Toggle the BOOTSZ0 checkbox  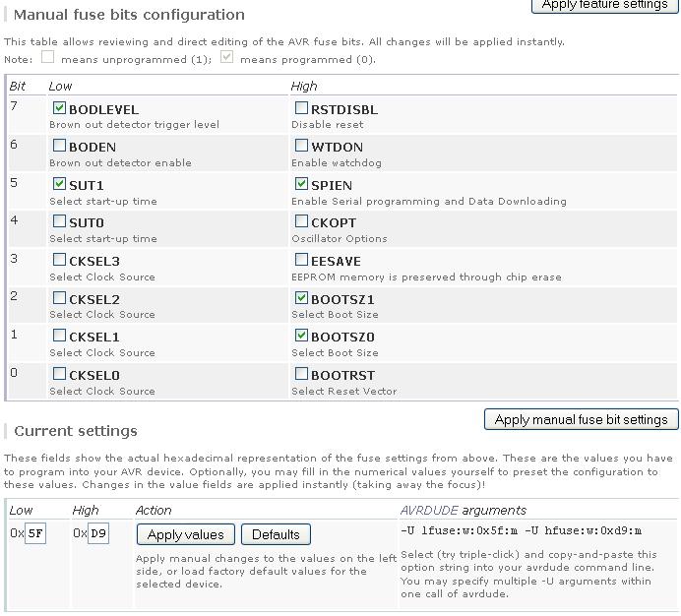click(x=301, y=336)
